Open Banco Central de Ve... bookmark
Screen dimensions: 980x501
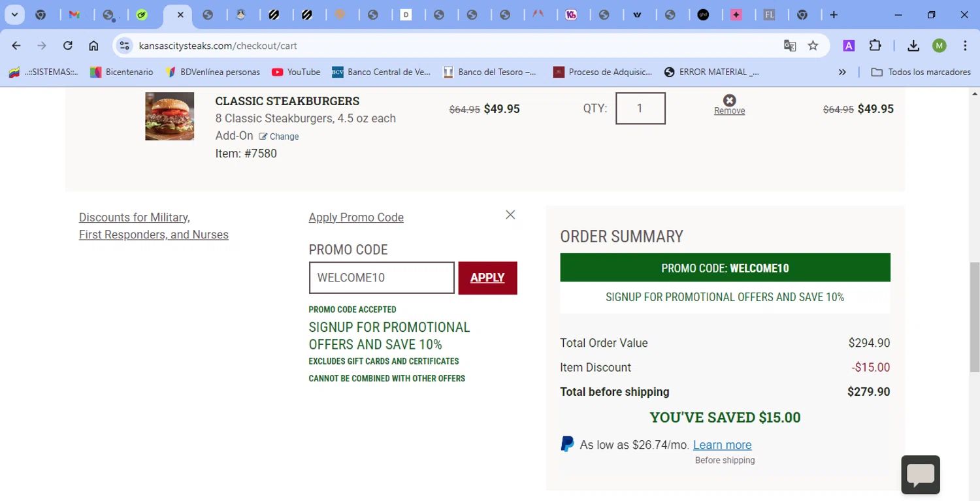(382, 72)
